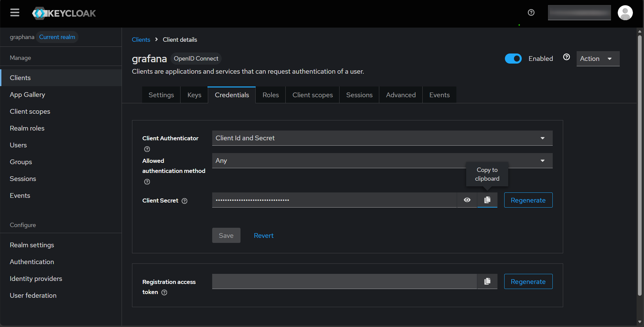Screen dimensions: 644x327
Task: Open the help icon in the top bar
Action: coord(531,12)
